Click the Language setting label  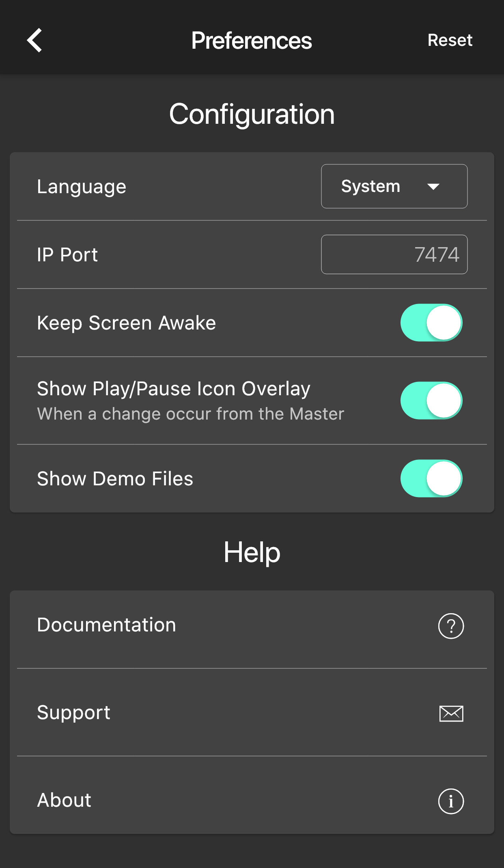point(82,187)
